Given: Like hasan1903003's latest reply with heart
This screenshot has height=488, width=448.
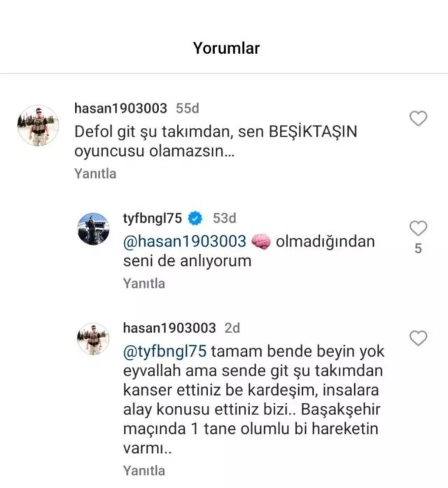Looking at the screenshot, I should pos(418,338).
